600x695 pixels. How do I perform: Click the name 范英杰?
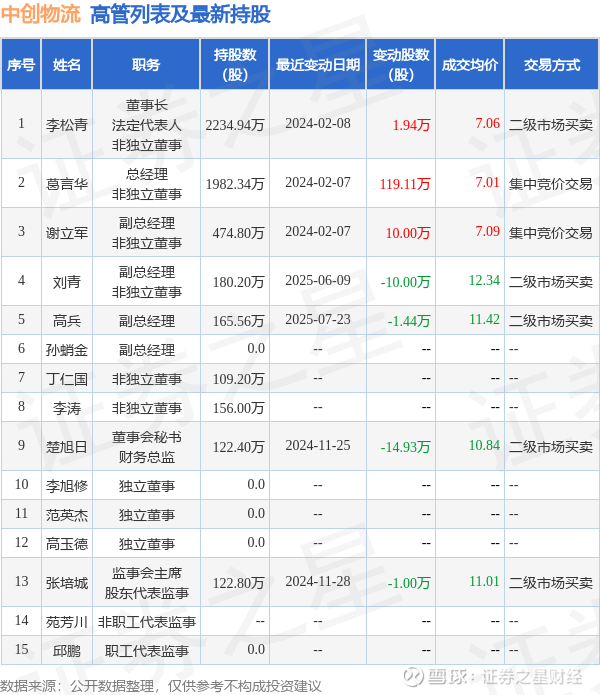coord(67,515)
